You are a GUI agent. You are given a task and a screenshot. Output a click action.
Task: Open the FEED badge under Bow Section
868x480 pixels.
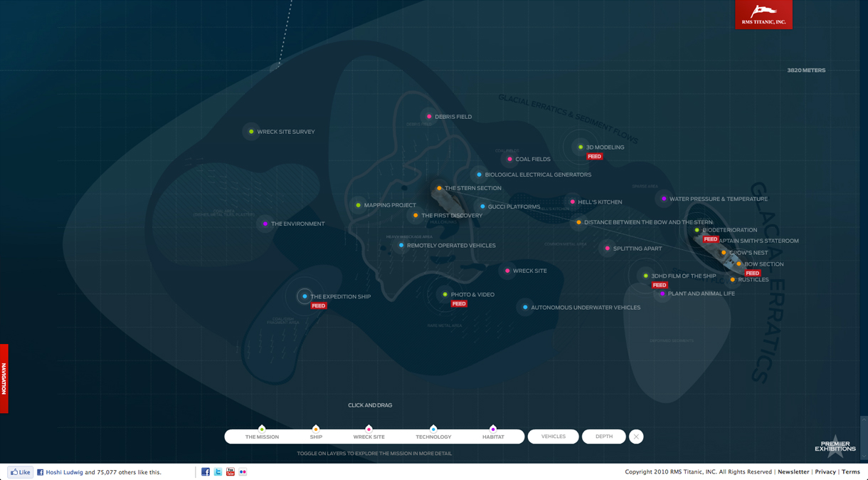(752, 273)
